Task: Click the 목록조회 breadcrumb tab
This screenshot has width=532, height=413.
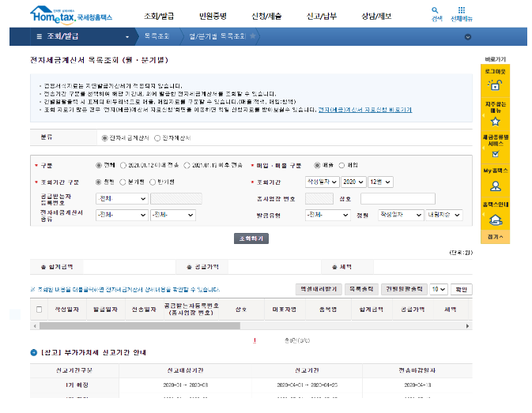Action: (157, 36)
